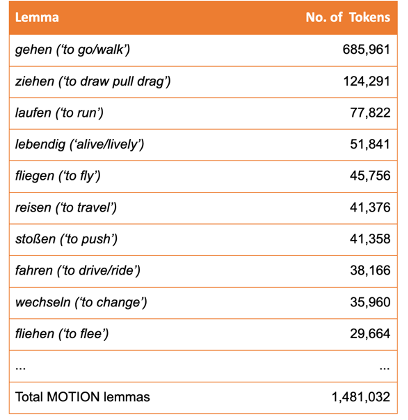408x420 pixels.
Task: Select the value 41,358
Action: click(x=370, y=239)
